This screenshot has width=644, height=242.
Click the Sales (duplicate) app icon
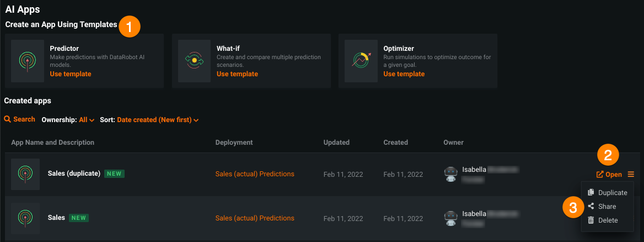[25, 174]
